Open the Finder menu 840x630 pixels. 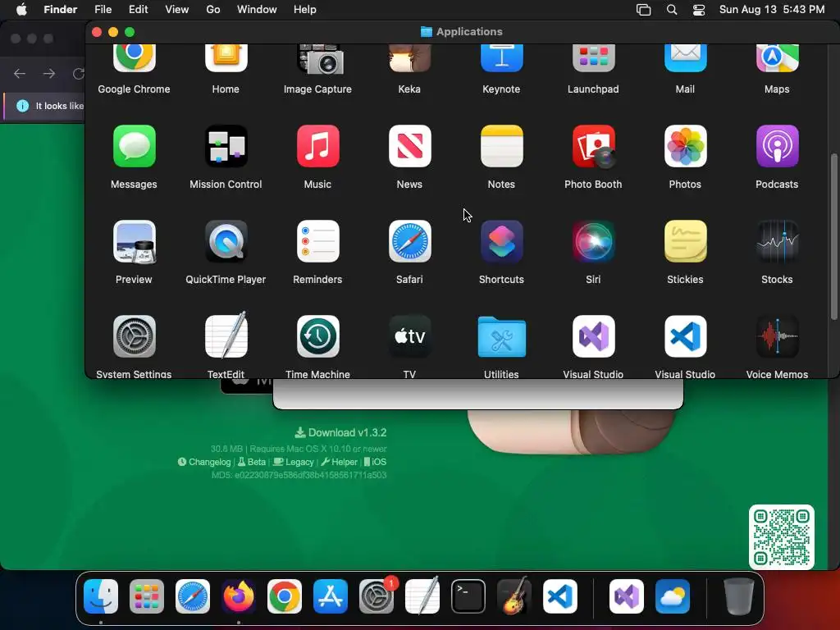point(61,10)
